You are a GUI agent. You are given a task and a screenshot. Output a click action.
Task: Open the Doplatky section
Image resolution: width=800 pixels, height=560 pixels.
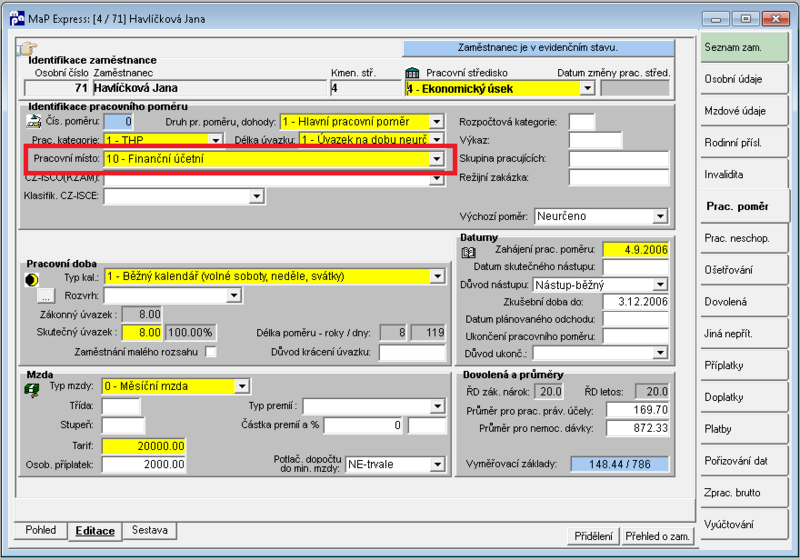click(x=744, y=397)
